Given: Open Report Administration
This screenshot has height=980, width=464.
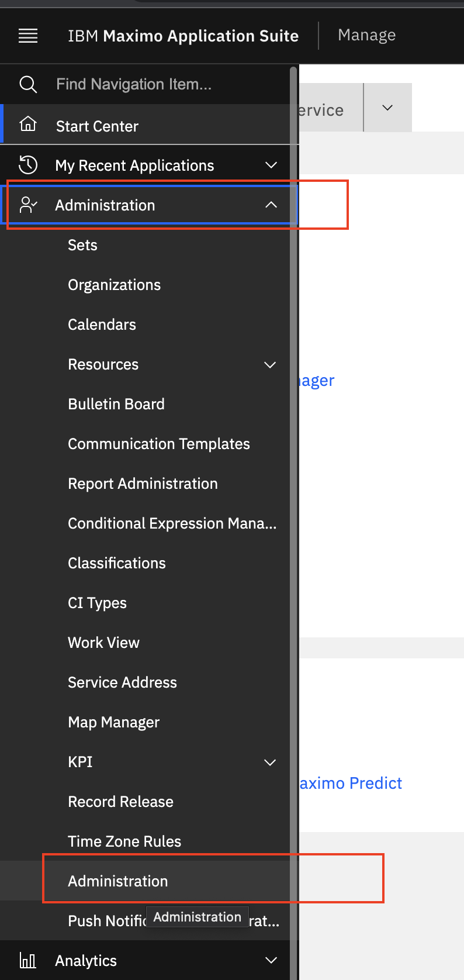Looking at the screenshot, I should [143, 484].
